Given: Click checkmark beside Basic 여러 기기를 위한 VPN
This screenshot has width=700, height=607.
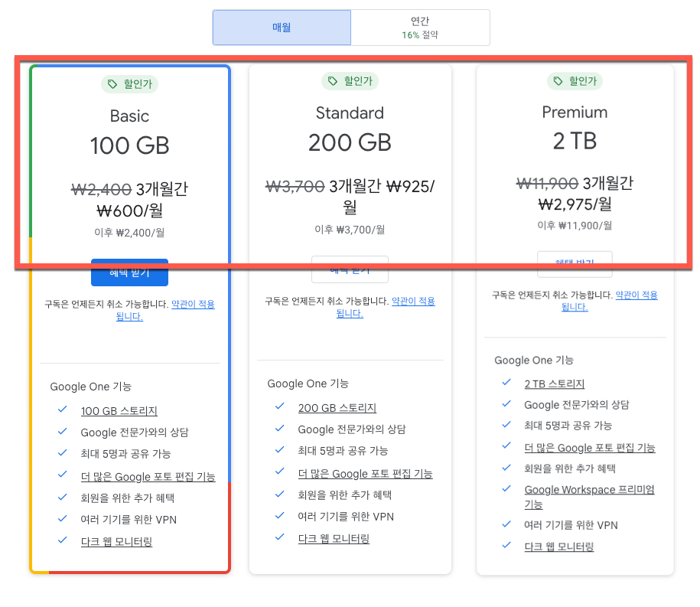Looking at the screenshot, I should [x=63, y=518].
